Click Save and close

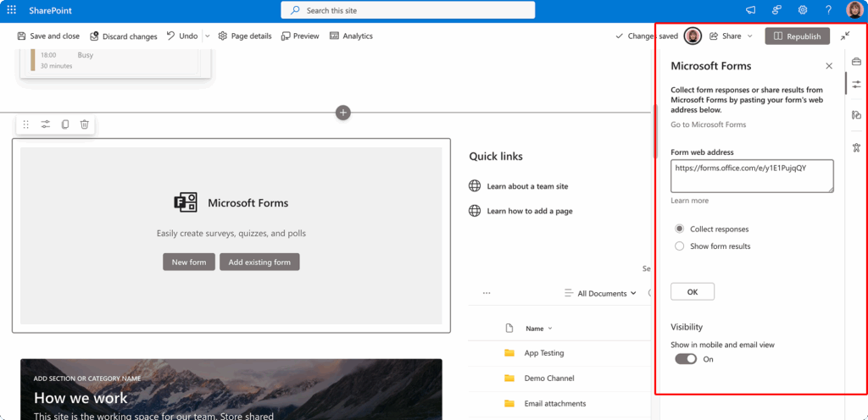point(48,36)
